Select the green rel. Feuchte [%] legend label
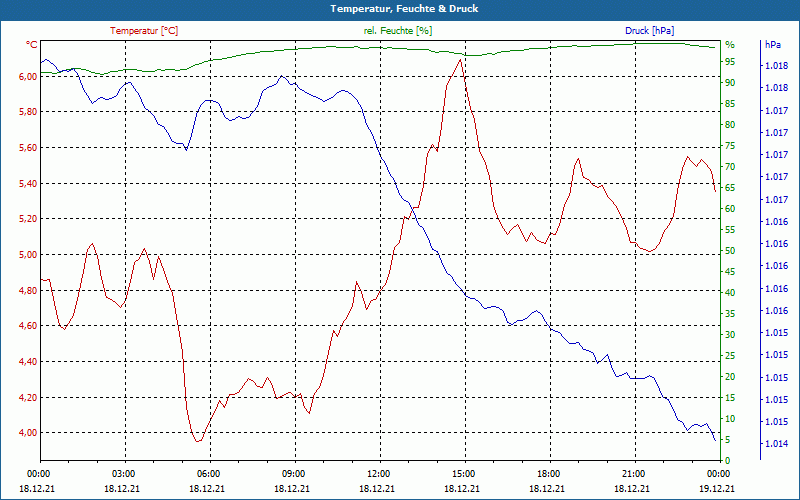This screenshot has width=800, height=500. pos(397,31)
